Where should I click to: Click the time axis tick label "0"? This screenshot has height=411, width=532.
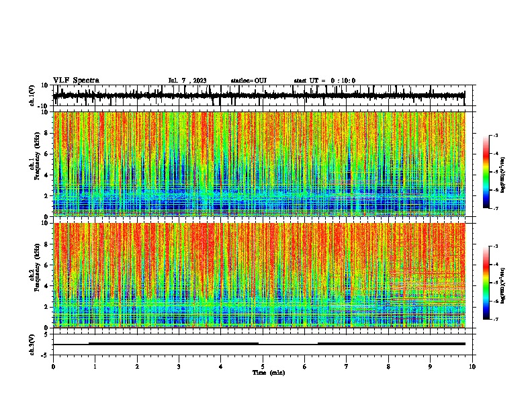[x=53, y=366]
